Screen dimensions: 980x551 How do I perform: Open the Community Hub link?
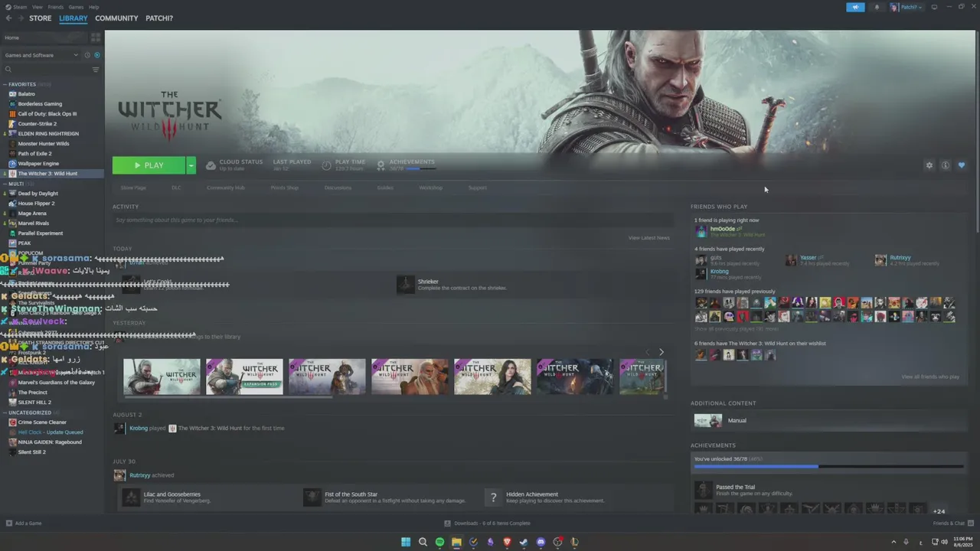tap(226, 187)
